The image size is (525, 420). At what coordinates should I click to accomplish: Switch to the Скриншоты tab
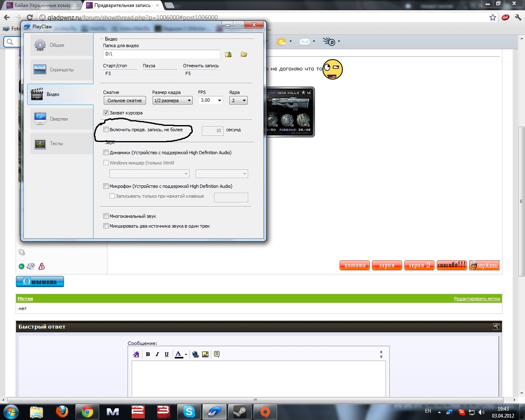61,70
